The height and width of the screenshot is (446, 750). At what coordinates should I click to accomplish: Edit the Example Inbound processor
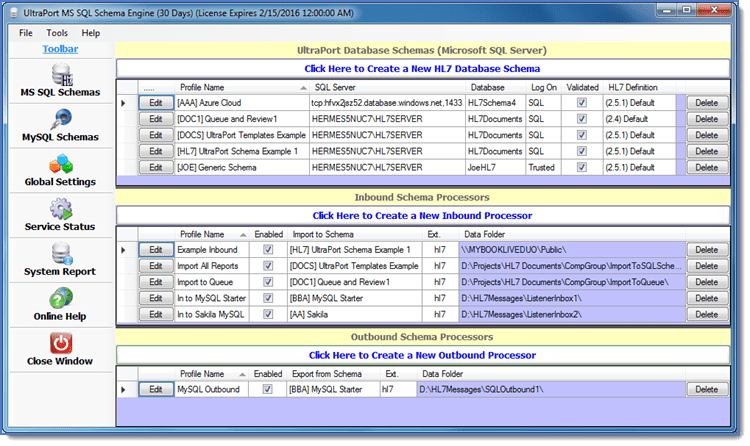[156, 250]
